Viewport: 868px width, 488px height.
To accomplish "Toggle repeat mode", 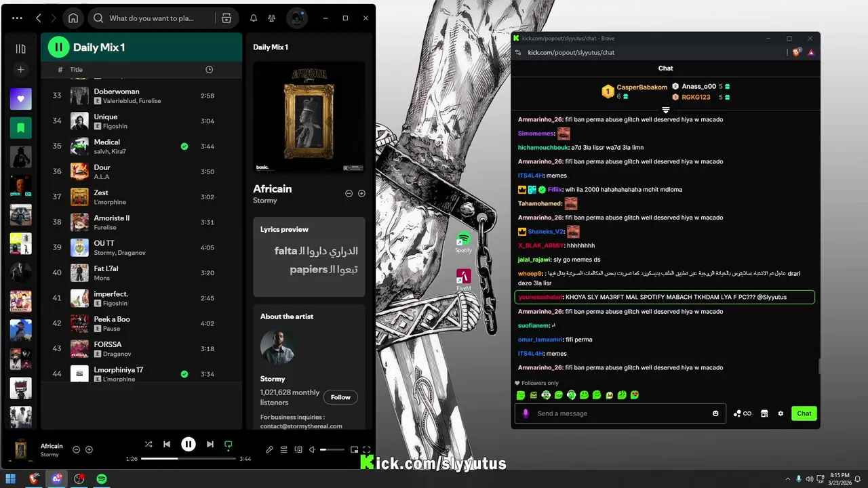I will [229, 445].
